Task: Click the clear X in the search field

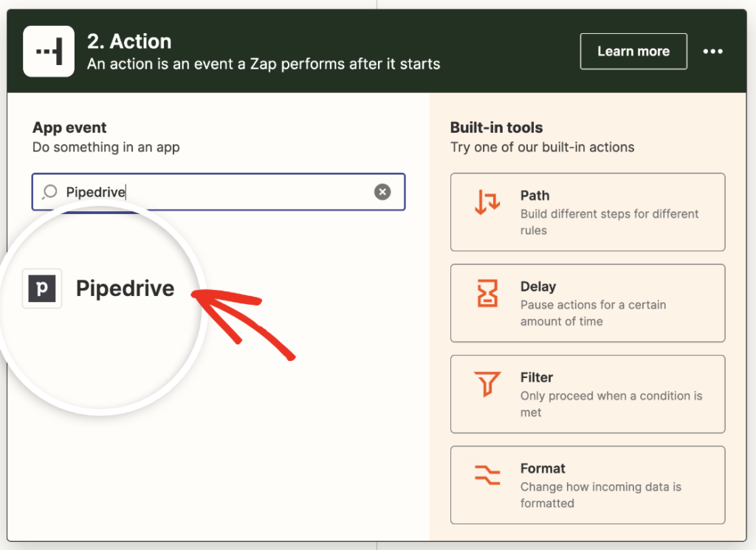Action: coord(382,192)
